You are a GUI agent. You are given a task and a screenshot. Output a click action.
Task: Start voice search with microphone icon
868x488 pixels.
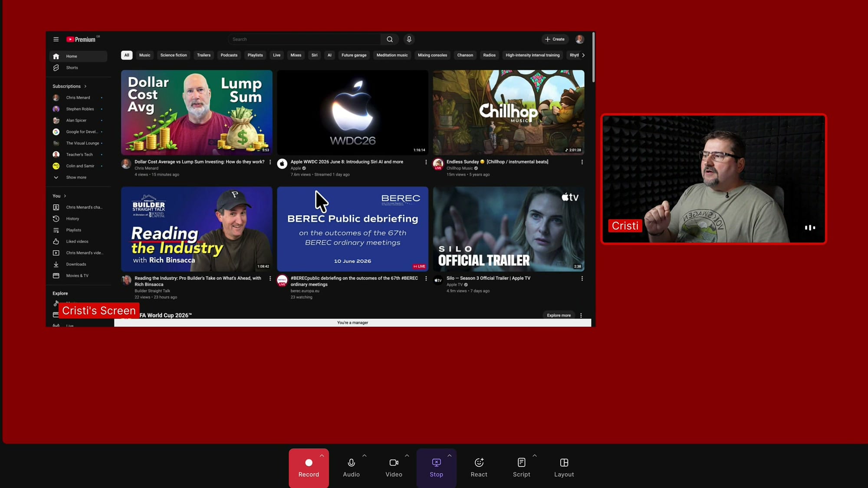[x=409, y=39]
